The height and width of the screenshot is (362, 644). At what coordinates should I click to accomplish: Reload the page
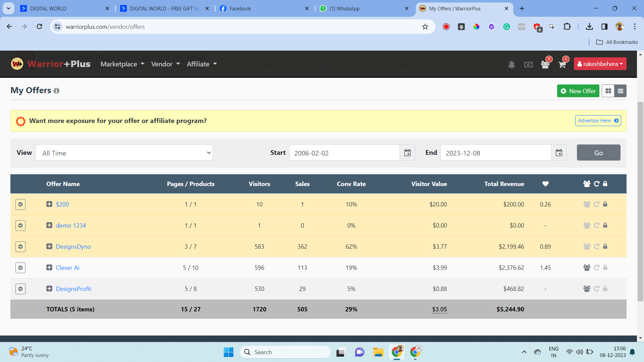40,26
